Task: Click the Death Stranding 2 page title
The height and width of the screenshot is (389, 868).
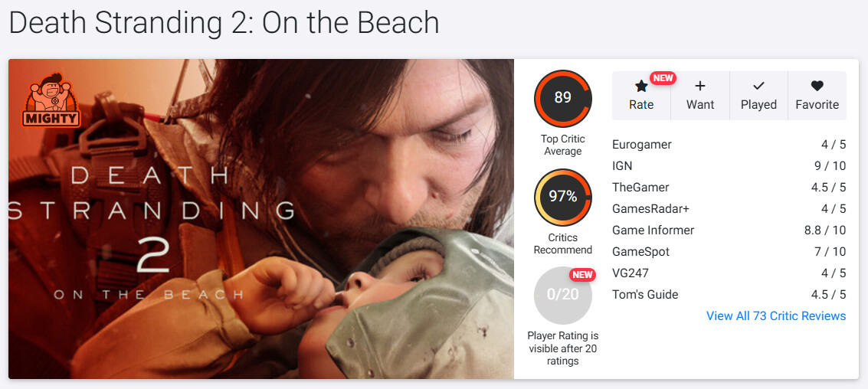Action: coord(224,23)
